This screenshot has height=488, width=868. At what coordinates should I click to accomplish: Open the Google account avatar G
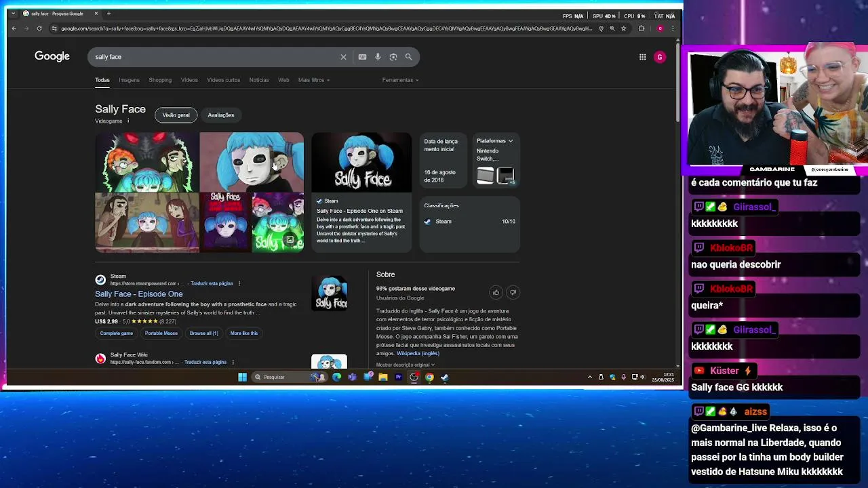(x=660, y=57)
